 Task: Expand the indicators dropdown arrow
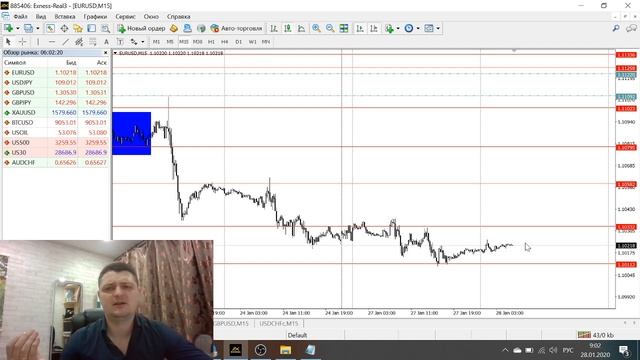(x=398, y=28)
